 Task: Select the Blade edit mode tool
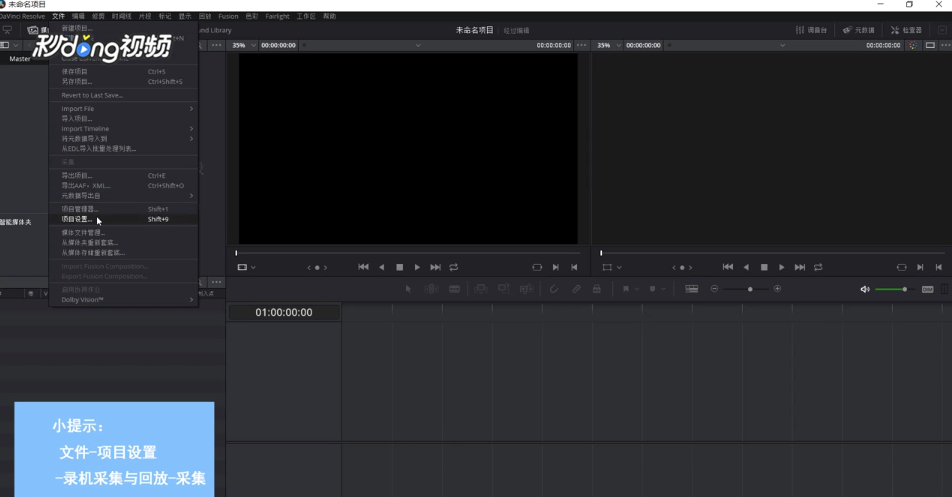(x=454, y=289)
